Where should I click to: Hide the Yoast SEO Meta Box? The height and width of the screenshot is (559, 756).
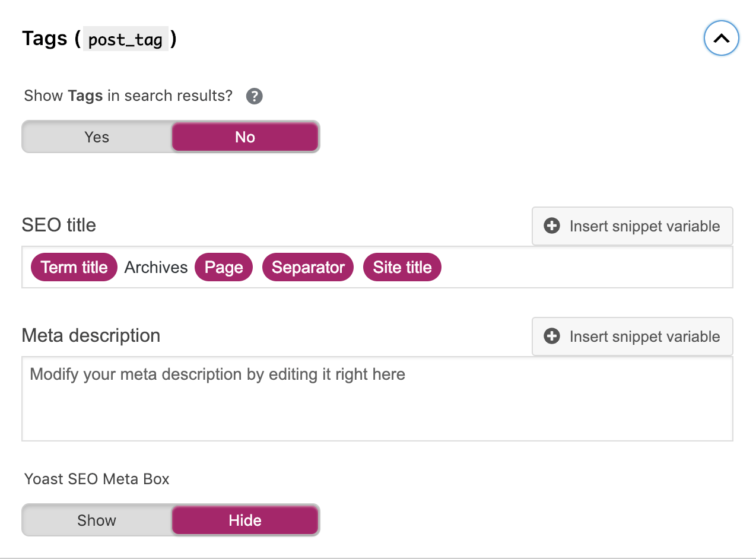[x=245, y=520]
